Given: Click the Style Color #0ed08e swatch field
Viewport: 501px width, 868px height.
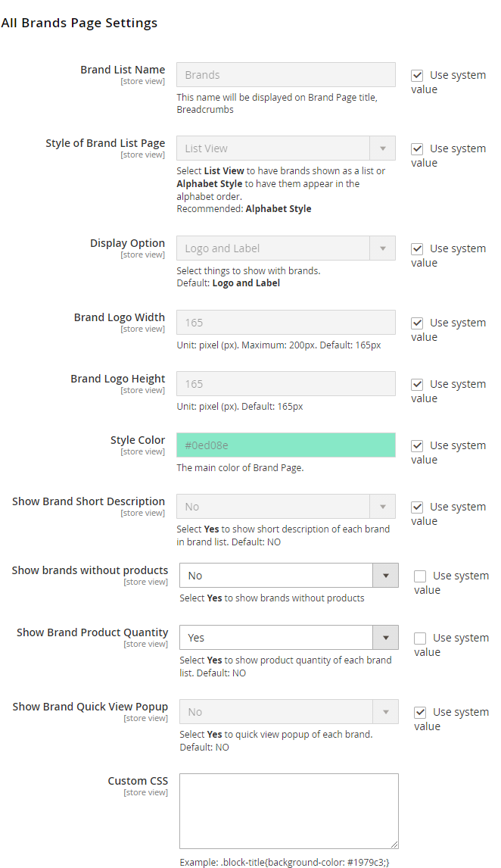Looking at the screenshot, I should point(285,445).
